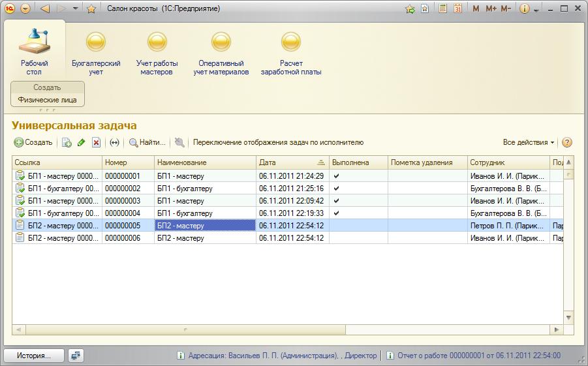Click info icon before Адресация notification
Image resolution: width=588 pixels, height=366 pixels.
click(181, 356)
